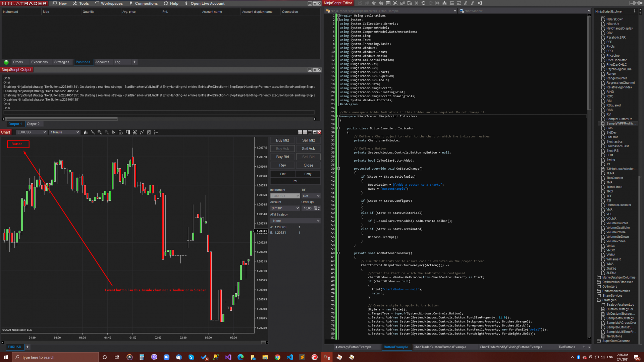Viewport: 644px width, 362px height.
Task: Click the cut scissors icon in editor
Action: pyautogui.click(x=395, y=3)
